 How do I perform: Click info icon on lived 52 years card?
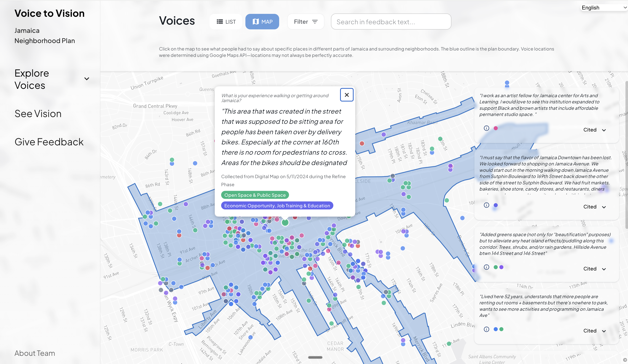click(486, 329)
